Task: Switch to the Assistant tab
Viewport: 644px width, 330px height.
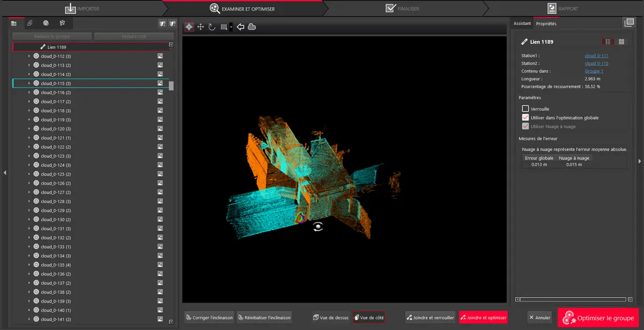Action: [x=522, y=23]
